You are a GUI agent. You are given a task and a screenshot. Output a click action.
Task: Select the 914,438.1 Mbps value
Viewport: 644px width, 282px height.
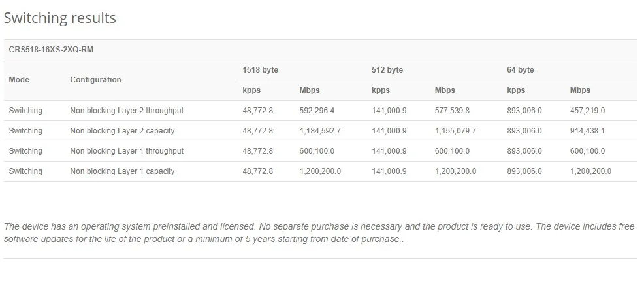click(587, 131)
